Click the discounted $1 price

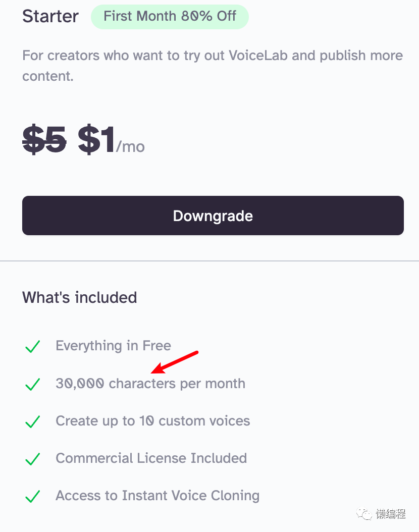tap(96, 139)
